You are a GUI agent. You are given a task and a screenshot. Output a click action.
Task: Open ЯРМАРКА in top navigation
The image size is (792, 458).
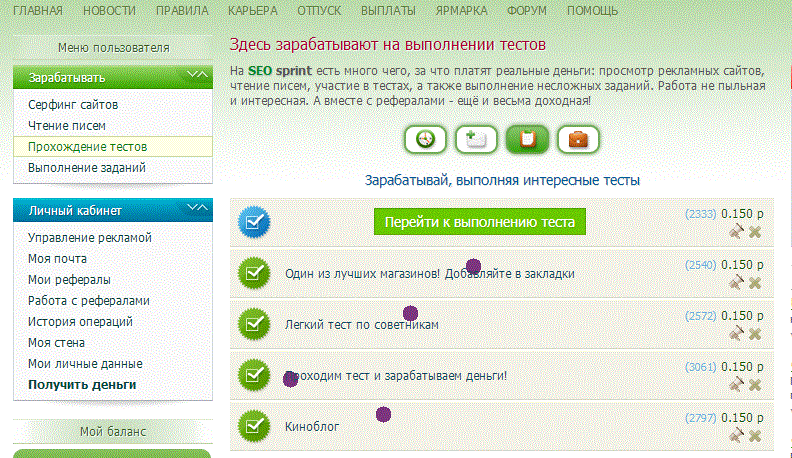point(461,11)
